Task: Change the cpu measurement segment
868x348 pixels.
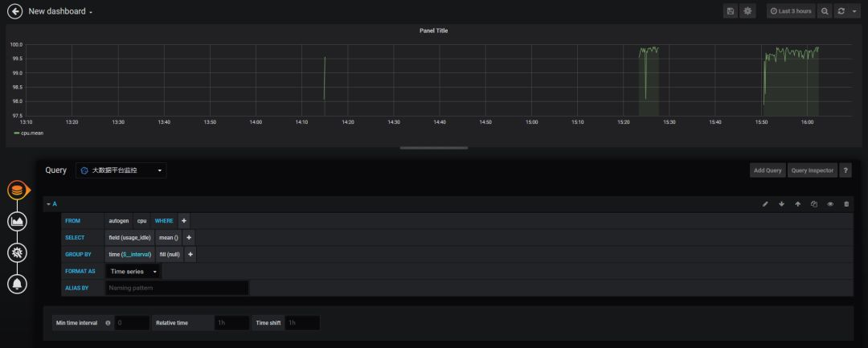Action: 141,221
